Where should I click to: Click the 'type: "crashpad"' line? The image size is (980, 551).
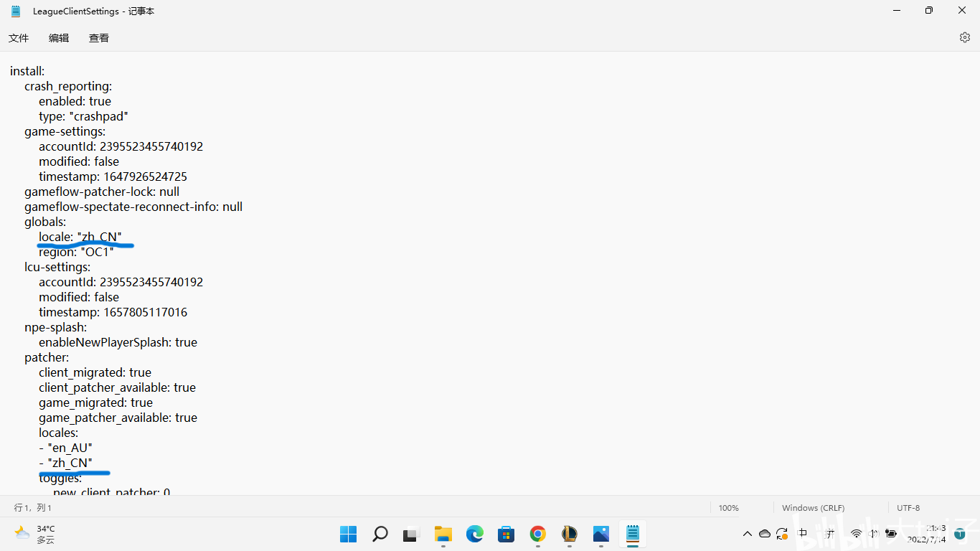(x=83, y=116)
